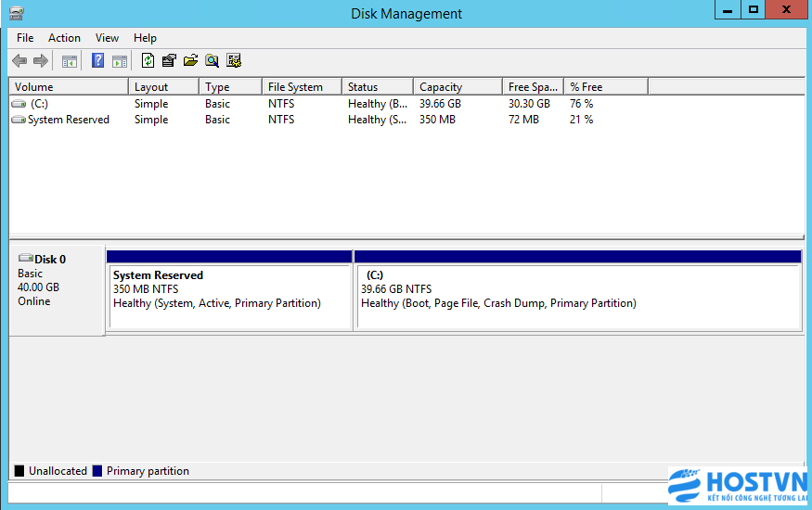Click the drive icon beside (C:) volume
Viewport: 812px width, 510px height.
pos(19,104)
